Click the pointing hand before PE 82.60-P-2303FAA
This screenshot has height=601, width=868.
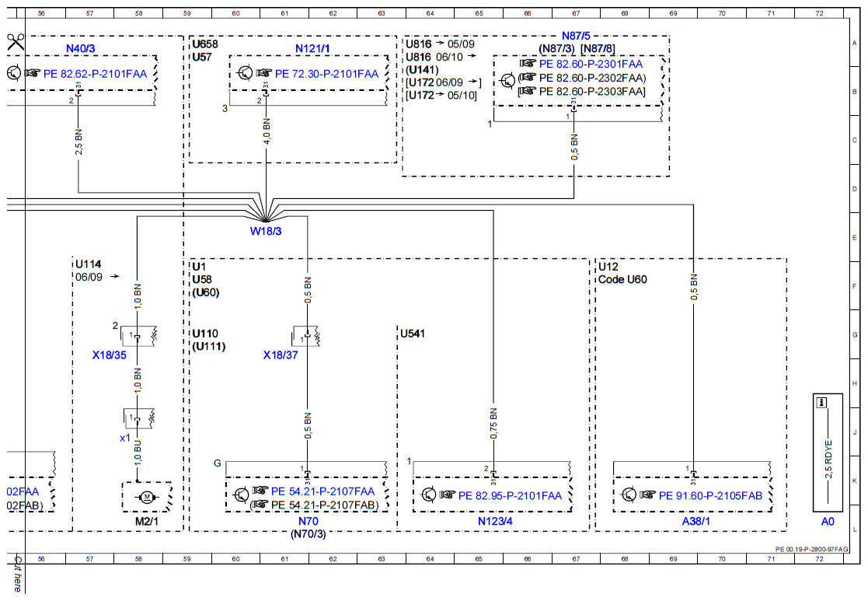click(x=528, y=91)
